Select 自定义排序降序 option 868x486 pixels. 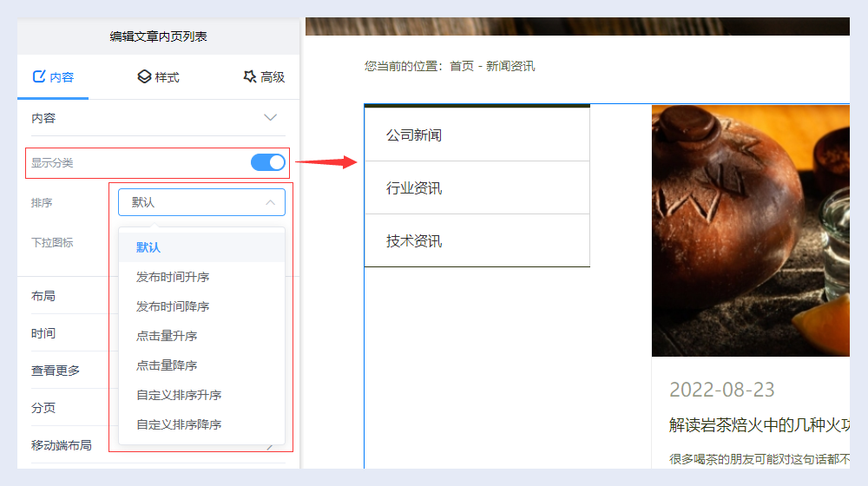pyautogui.click(x=179, y=424)
